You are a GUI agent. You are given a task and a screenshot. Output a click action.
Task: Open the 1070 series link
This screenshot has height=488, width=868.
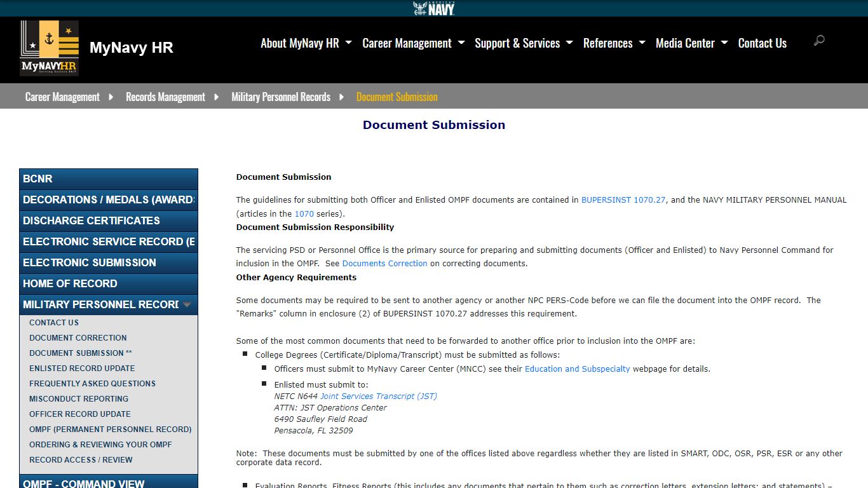click(304, 214)
